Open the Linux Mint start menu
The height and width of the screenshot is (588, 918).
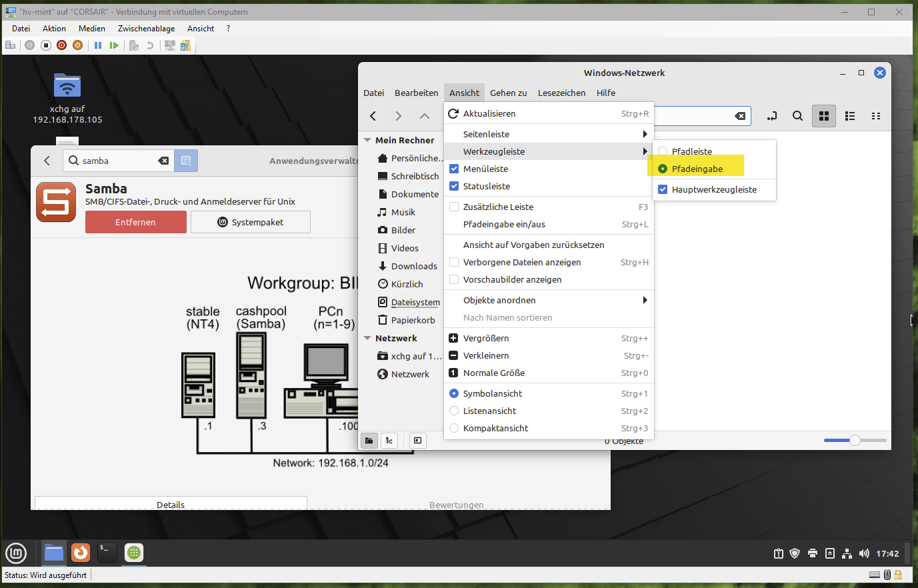pos(16,553)
